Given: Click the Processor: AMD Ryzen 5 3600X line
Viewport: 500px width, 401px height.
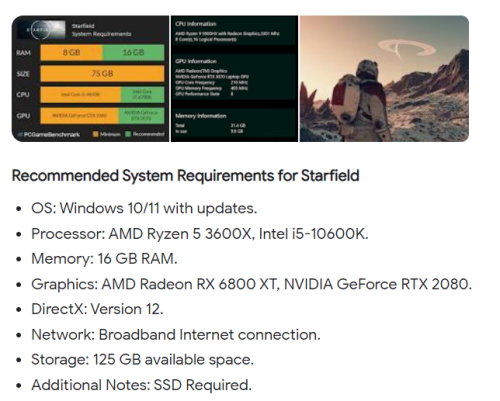Looking at the screenshot, I should (200, 234).
